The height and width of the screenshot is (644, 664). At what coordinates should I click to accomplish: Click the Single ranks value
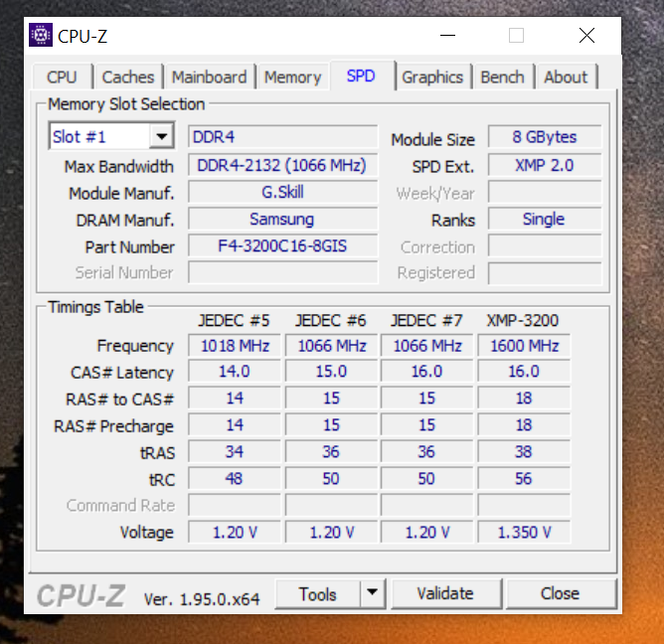545,220
